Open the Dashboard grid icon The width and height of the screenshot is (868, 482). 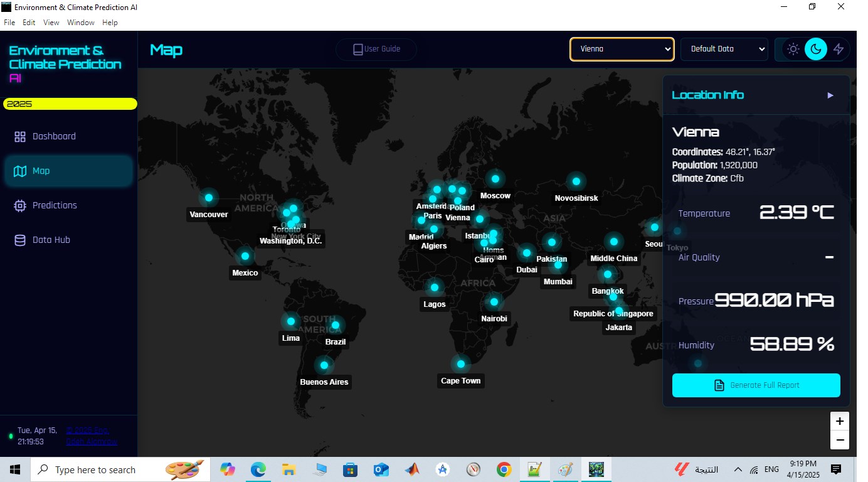[x=20, y=137]
